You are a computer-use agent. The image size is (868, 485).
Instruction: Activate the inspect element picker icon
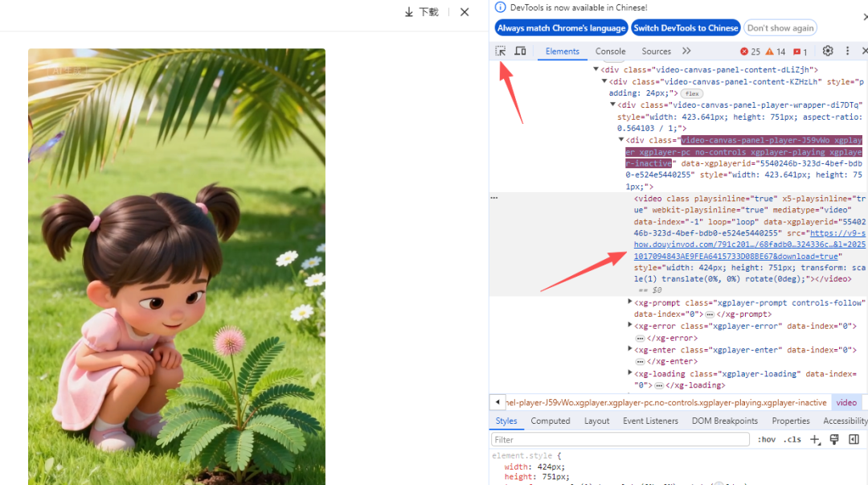pyautogui.click(x=500, y=51)
